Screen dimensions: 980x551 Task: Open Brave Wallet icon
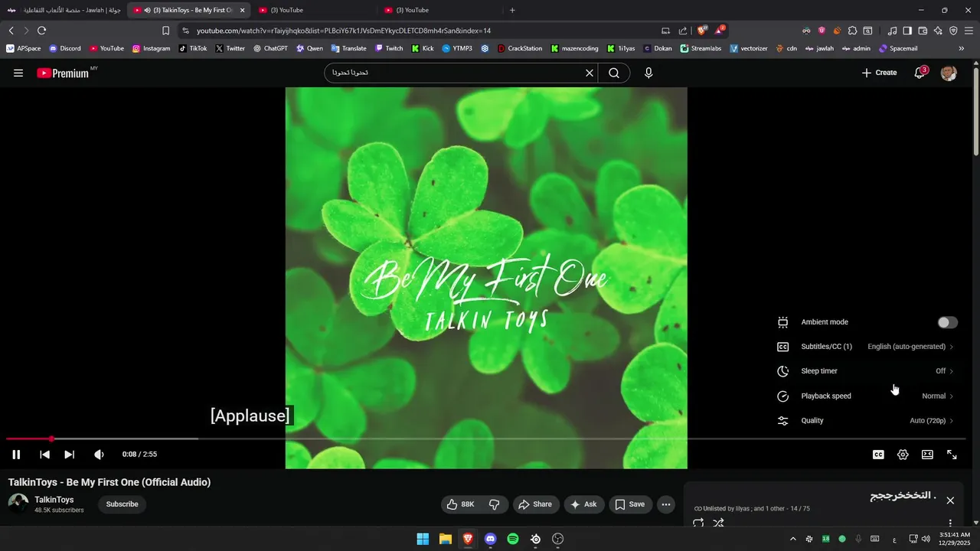coord(923,31)
